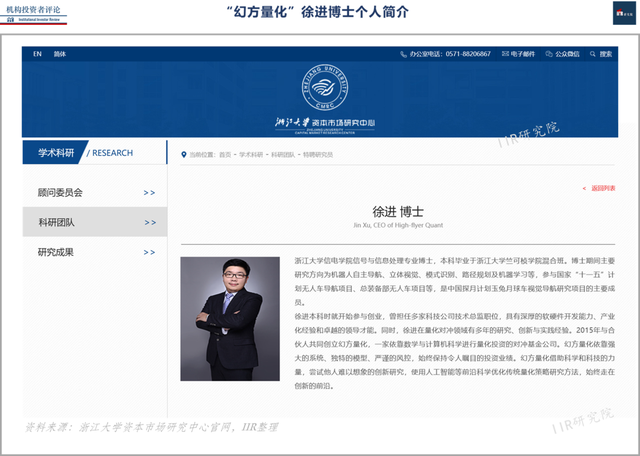Click the bio paragraph starting 徐进本科时就开始参与创业
This screenshot has height=456, width=640.
(455, 351)
